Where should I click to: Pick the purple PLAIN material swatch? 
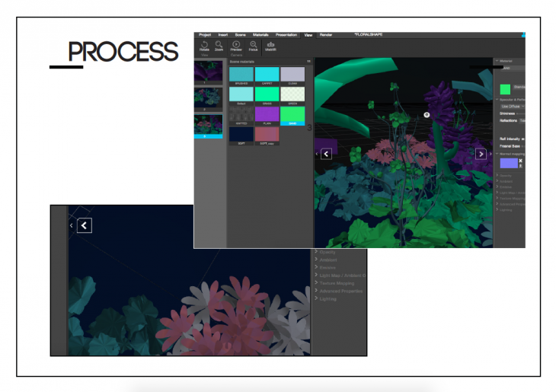267,116
